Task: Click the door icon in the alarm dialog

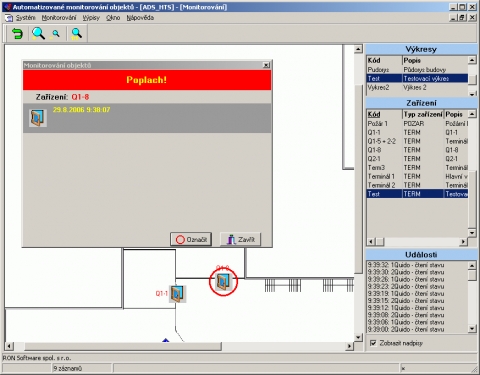Action: (x=38, y=117)
